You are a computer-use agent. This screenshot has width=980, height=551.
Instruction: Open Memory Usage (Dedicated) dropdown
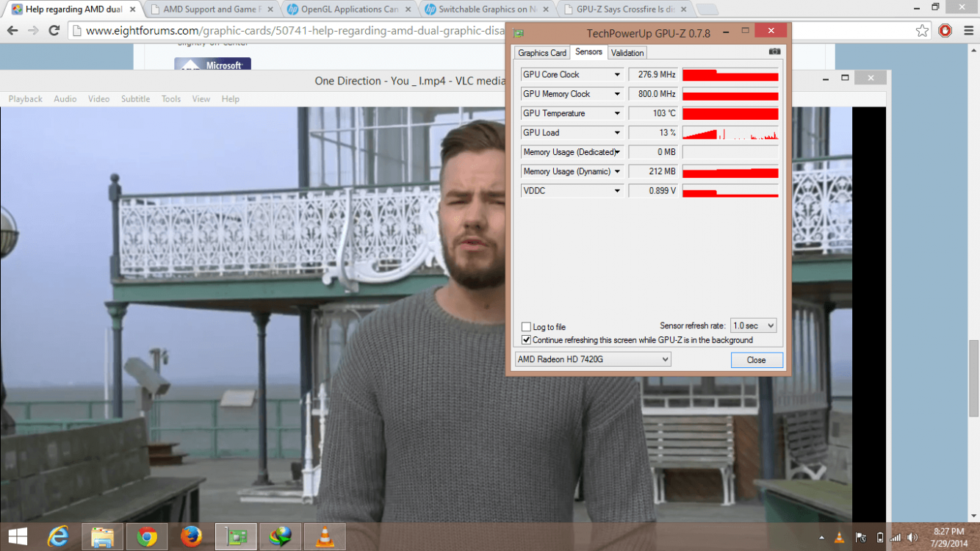point(617,152)
